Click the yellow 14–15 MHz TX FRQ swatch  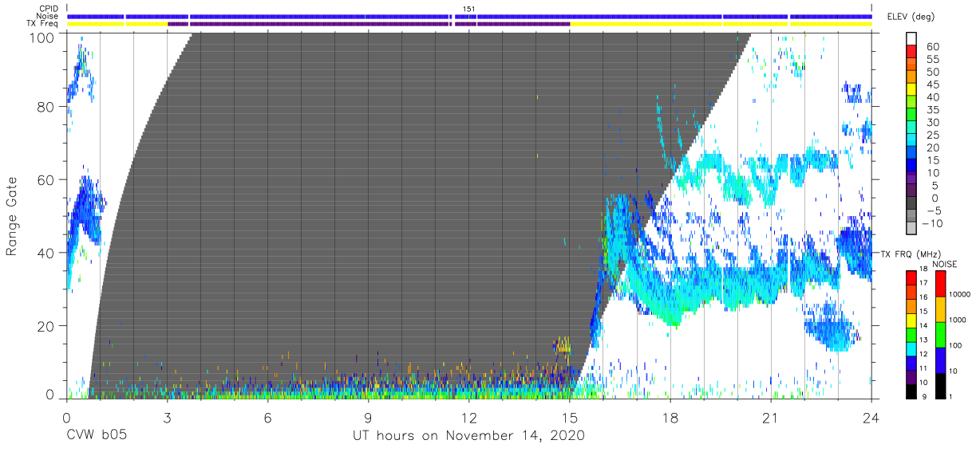coord(913,319)
